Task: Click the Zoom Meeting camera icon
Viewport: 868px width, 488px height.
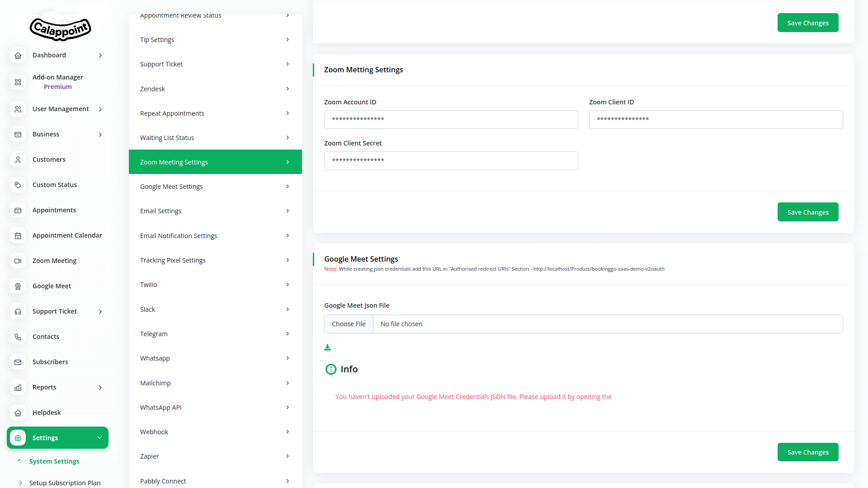Action: pyautogui.click(x=18, y=261)
